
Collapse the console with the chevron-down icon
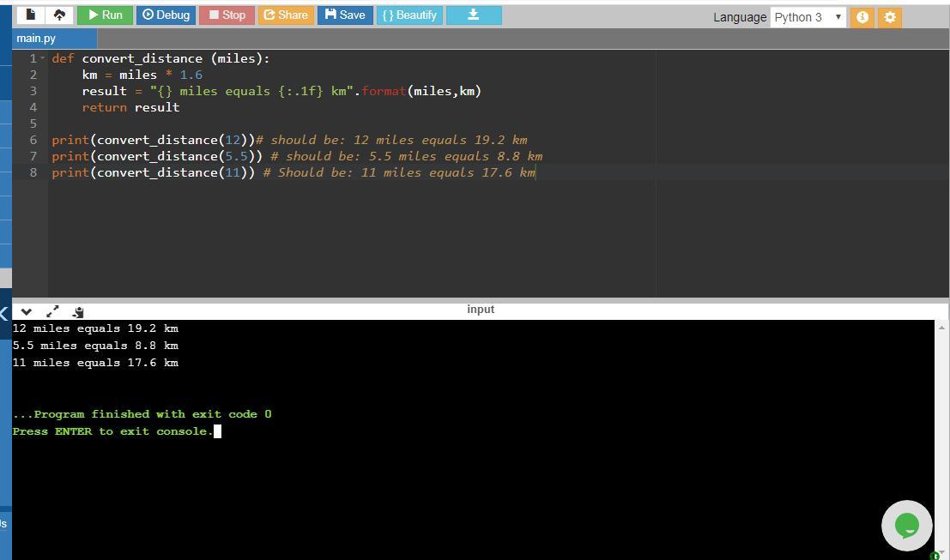coord(26,312)
